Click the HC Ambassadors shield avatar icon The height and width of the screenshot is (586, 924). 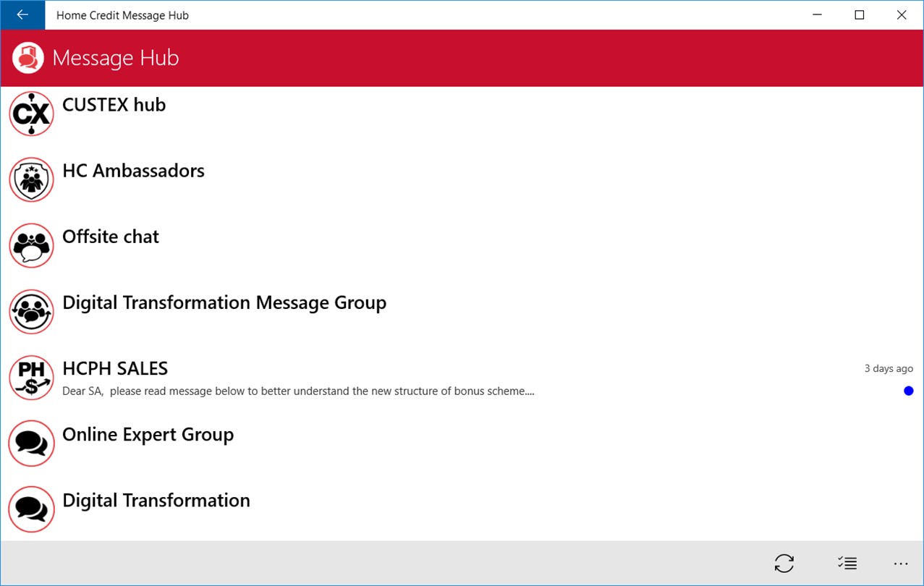pyautogui.click(x=32, y=179)
